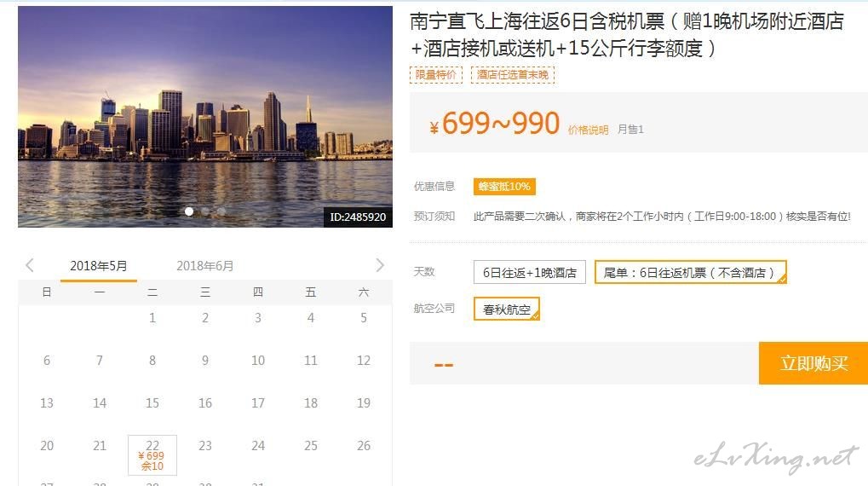868x486 pixels.
Task: Click the ¥699~990 price text
Action: pyautogui.click(x=495, y=123)
